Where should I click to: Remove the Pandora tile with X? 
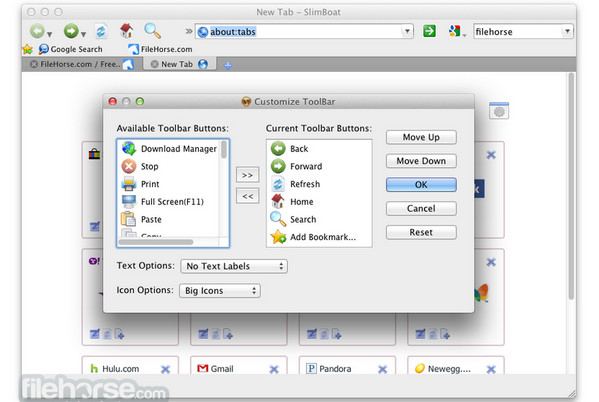coord(382,370)
